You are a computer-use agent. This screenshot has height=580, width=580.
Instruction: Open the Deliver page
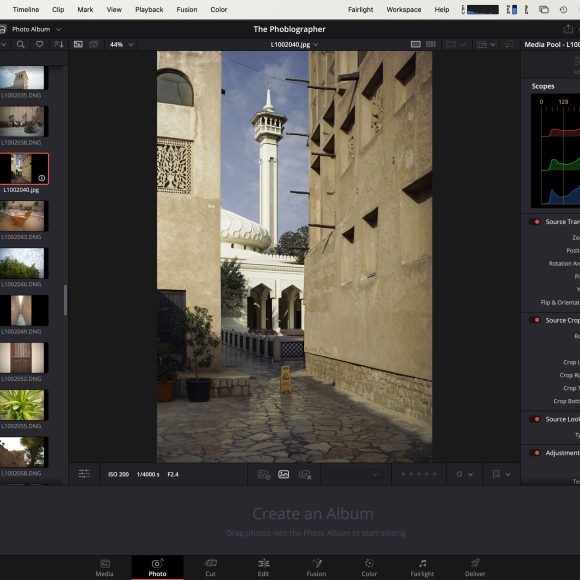(475, 567)
